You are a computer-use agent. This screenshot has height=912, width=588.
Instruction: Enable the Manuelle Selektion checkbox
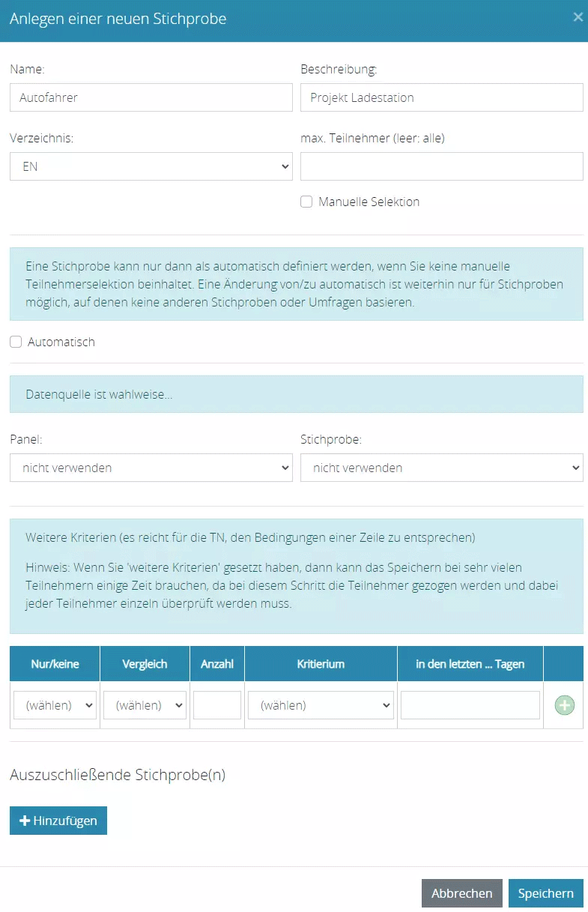coord(306,202)
